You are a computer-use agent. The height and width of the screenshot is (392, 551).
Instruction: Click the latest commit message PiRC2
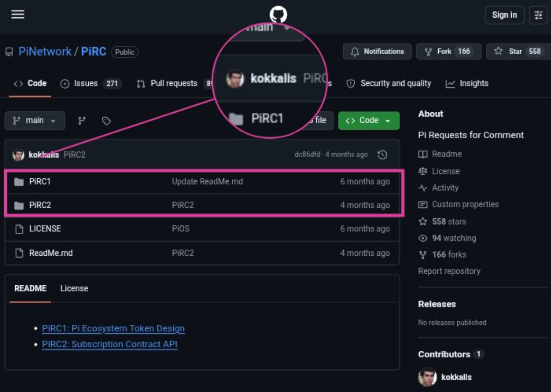[74, 155]
